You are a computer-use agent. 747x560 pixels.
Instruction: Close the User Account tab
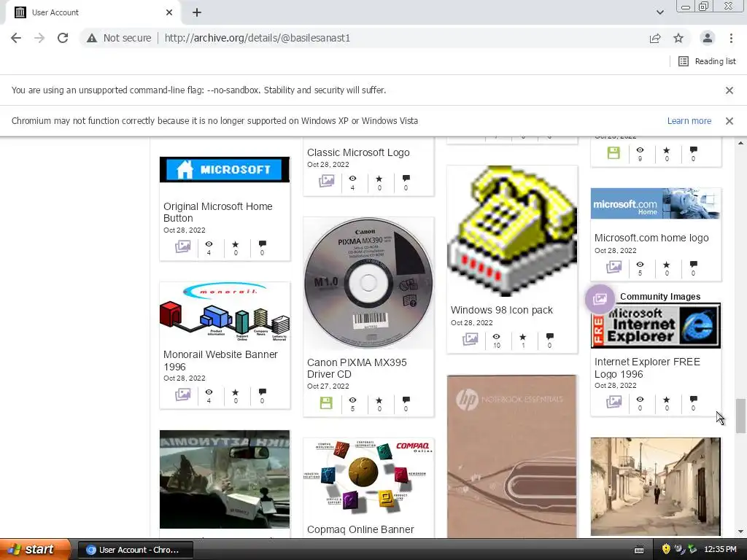(x=169, y=12)
